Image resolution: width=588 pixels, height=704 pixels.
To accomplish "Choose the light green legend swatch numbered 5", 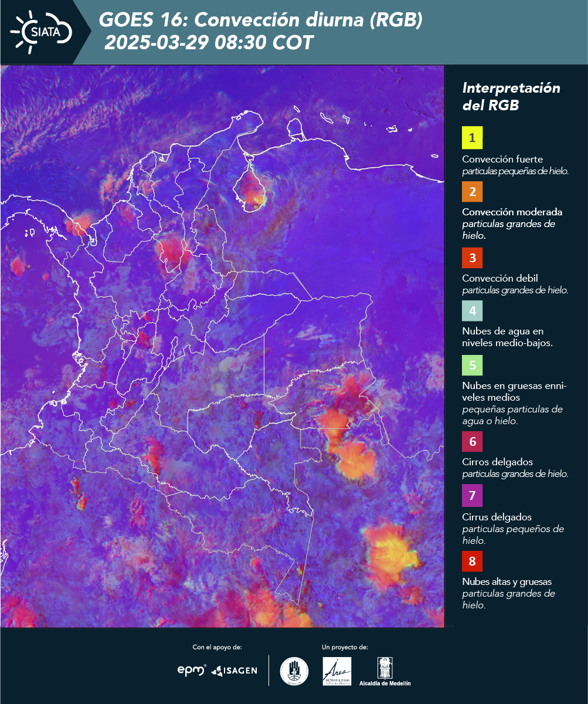I will [x=472, y=365].
